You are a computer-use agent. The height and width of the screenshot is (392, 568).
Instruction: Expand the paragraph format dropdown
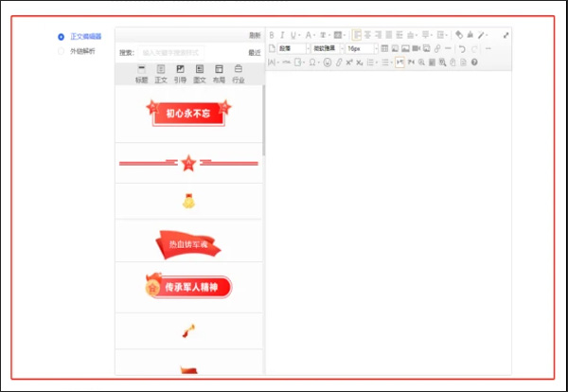tap(289, 48)
